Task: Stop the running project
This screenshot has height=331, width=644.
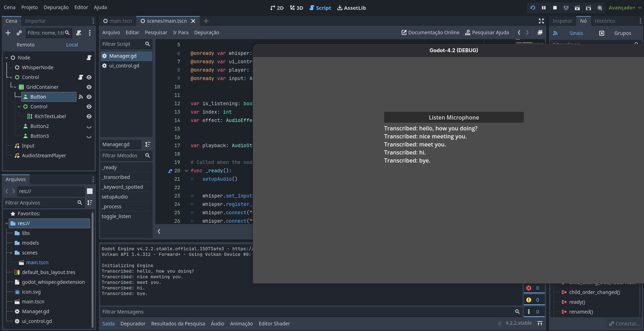Action: click(555, 8)
